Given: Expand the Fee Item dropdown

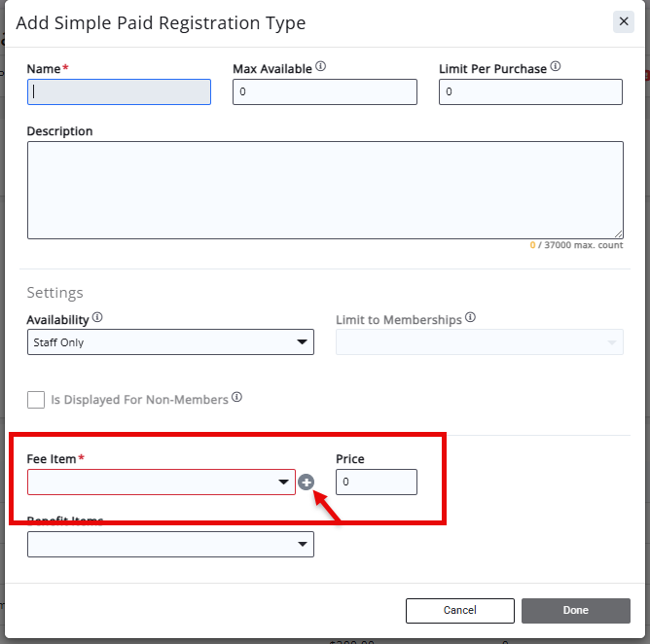Looking at the screenshot, I should pyautogui.click(x=162, y=482).
